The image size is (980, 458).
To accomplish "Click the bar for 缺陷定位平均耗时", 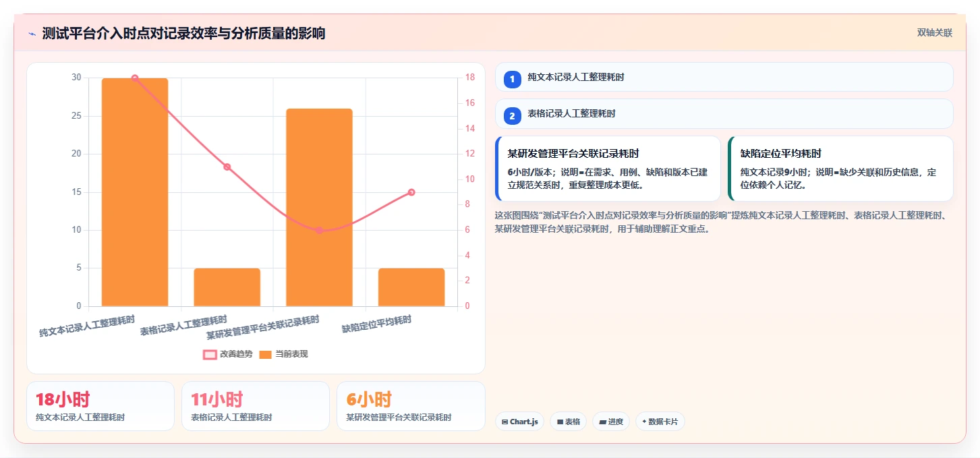I will pyautogui.click(x=411, y=287).
